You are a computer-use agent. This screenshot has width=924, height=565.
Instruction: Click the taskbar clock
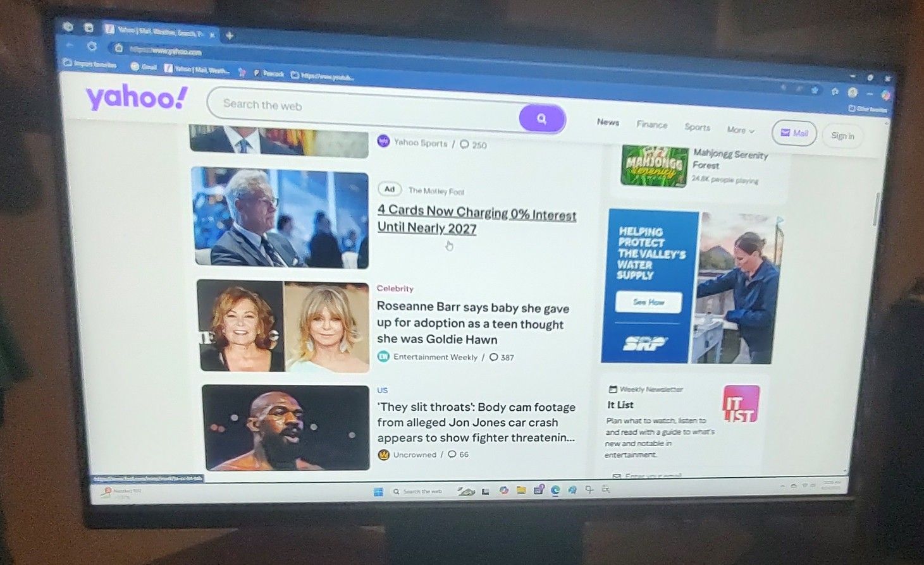(x=831, y=485)
